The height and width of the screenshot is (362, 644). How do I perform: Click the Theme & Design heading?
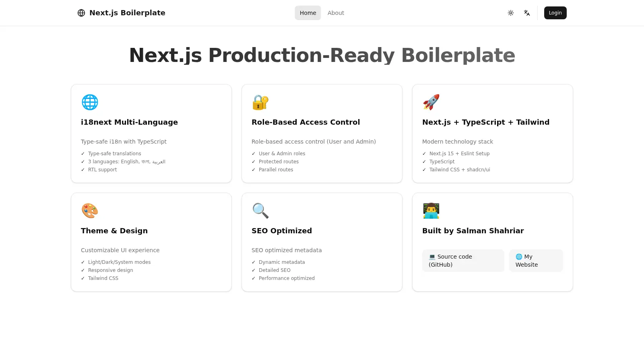[114, 231]
